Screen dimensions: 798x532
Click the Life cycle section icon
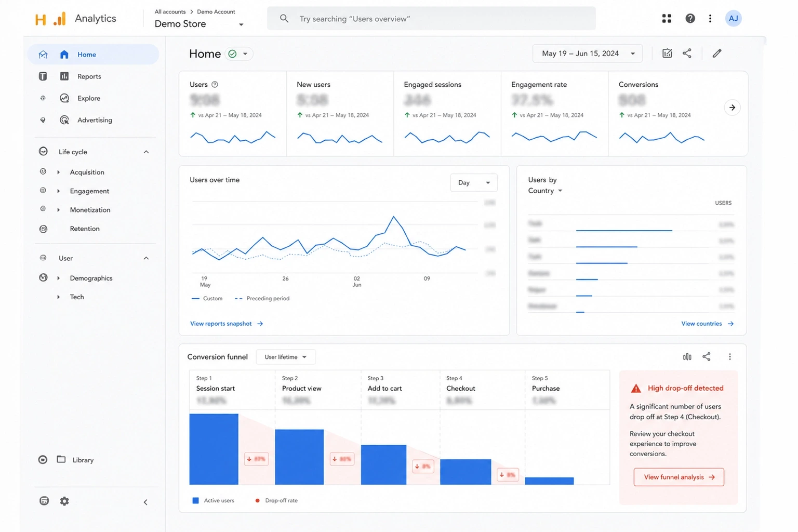44,152
